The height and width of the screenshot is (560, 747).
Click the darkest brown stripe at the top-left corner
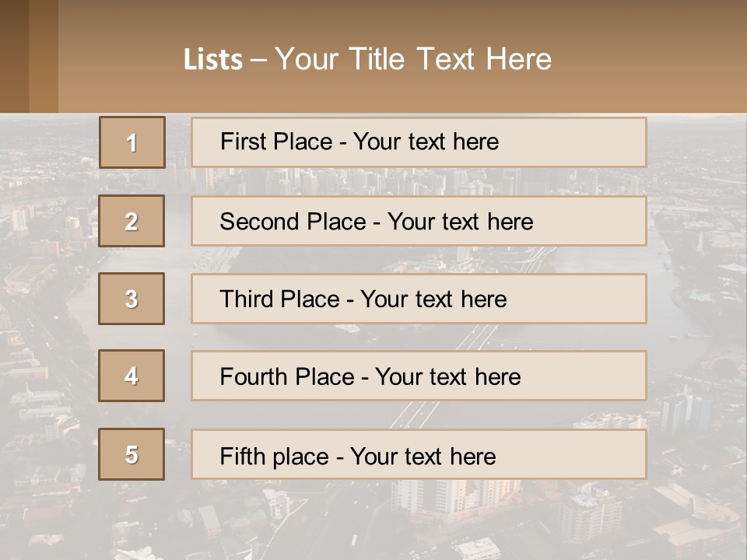(14, 56)
